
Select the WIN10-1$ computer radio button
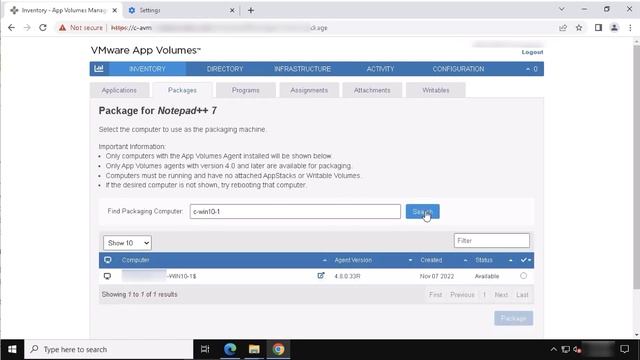523,276
